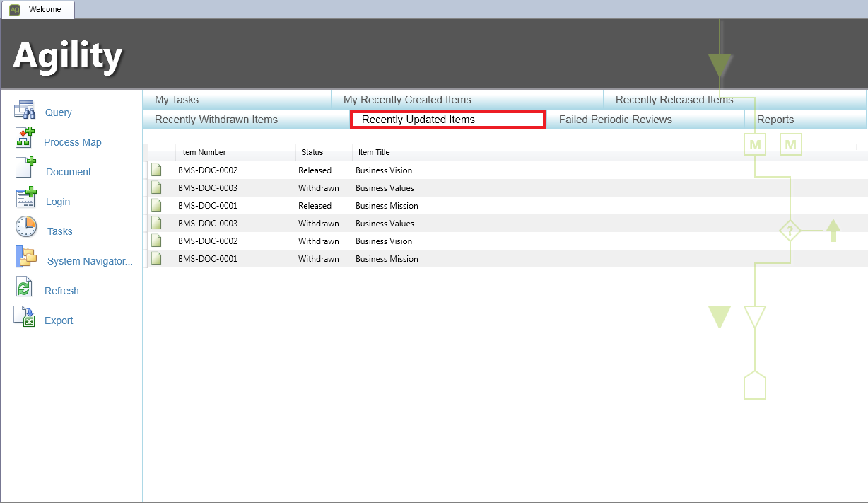Click the document icon of Released BMS-DOC-0002 row
Viewport: 868px width, 503px height.
tap(156, 170)
